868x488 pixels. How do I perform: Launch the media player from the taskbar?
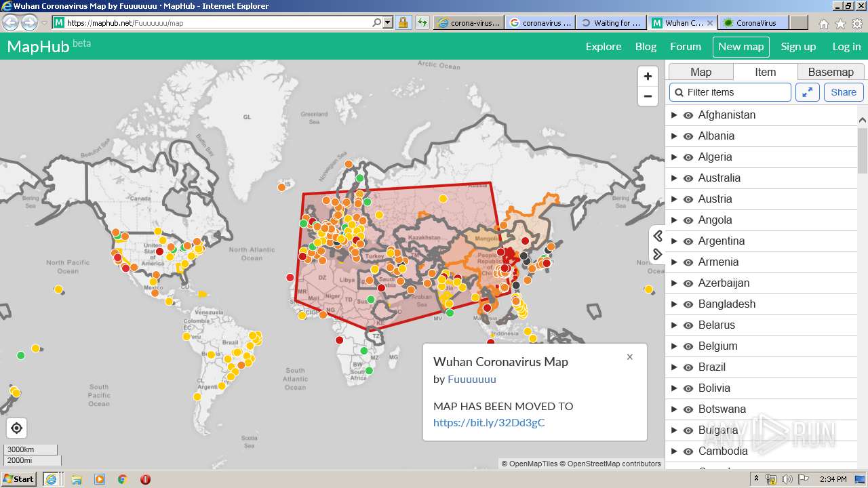coord(100,479)
